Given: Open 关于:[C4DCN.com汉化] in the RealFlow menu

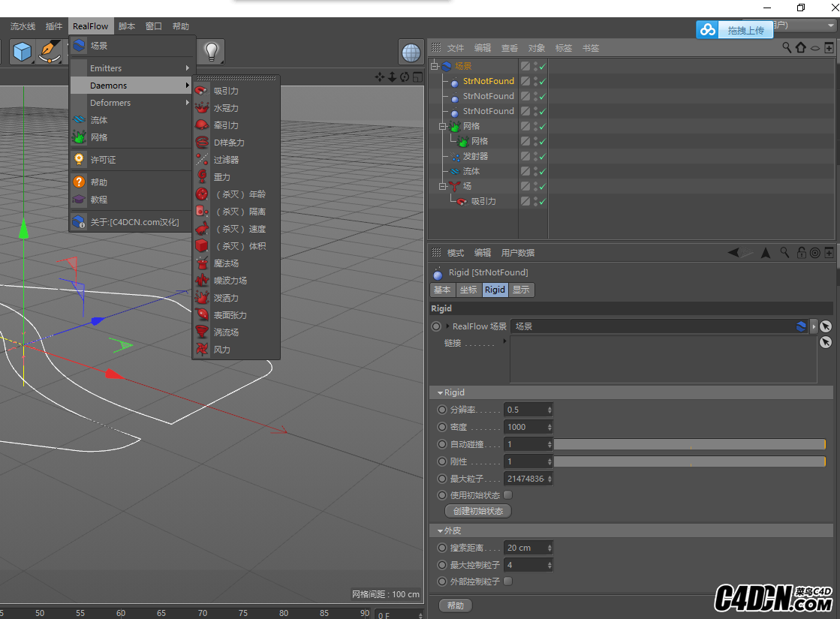Looking at the screenshot, I should coord(132,221).
